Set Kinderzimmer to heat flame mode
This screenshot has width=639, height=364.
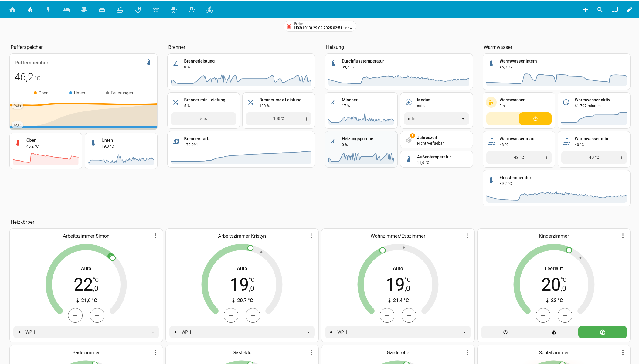(x=554, y=332)
